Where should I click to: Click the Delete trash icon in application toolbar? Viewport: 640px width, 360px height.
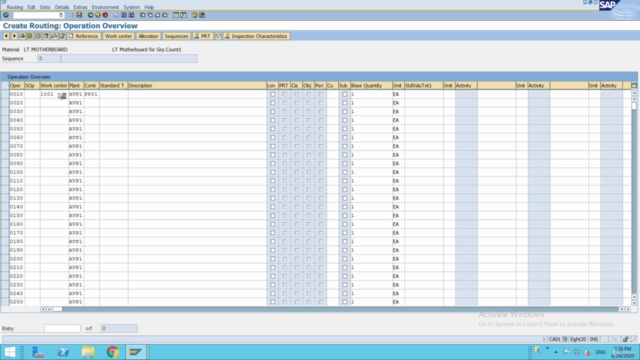coord(46,36)
